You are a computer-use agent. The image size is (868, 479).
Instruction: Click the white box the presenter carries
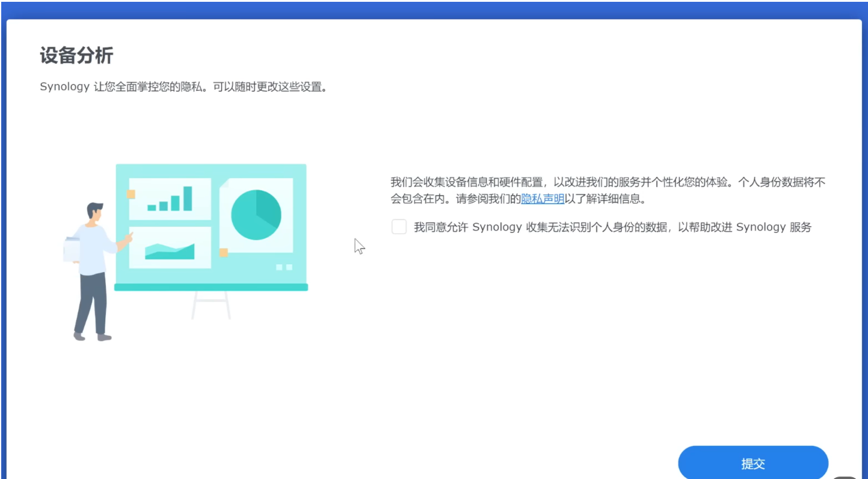point(71,249)
